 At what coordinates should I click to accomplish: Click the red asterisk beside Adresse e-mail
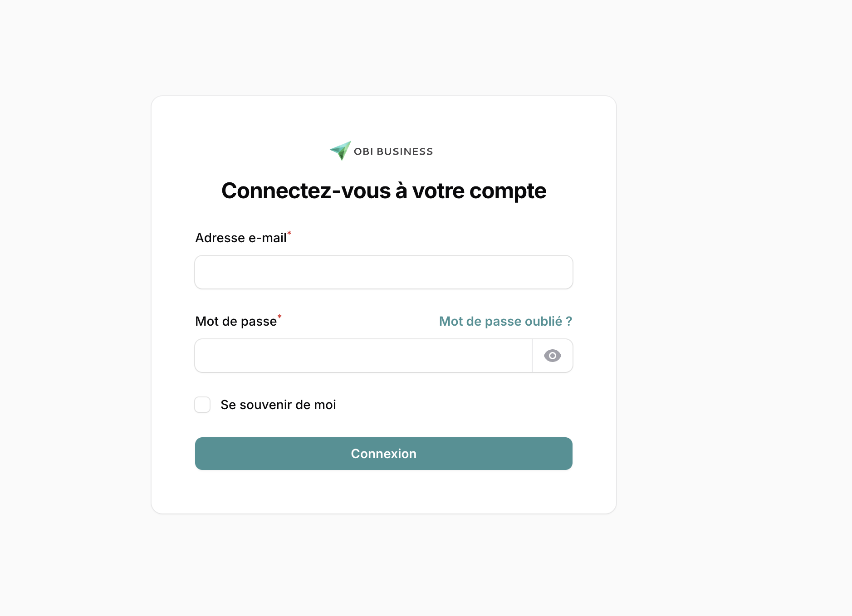289,233
